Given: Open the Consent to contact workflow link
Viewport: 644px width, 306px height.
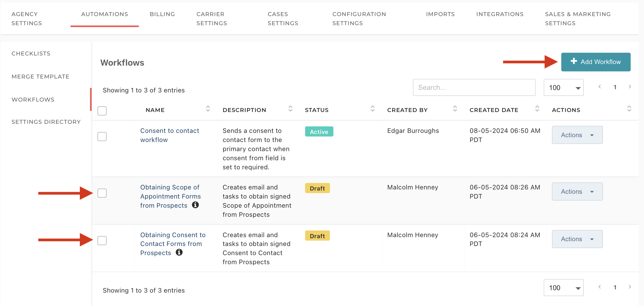Looking at the screenshot, I should pos(170,135).
